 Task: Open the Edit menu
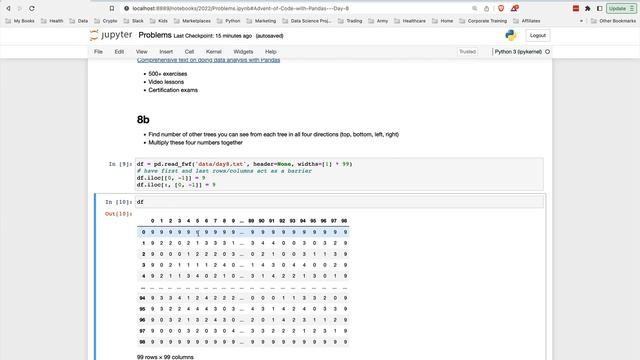pyautogui.click(x=119, y=52)
